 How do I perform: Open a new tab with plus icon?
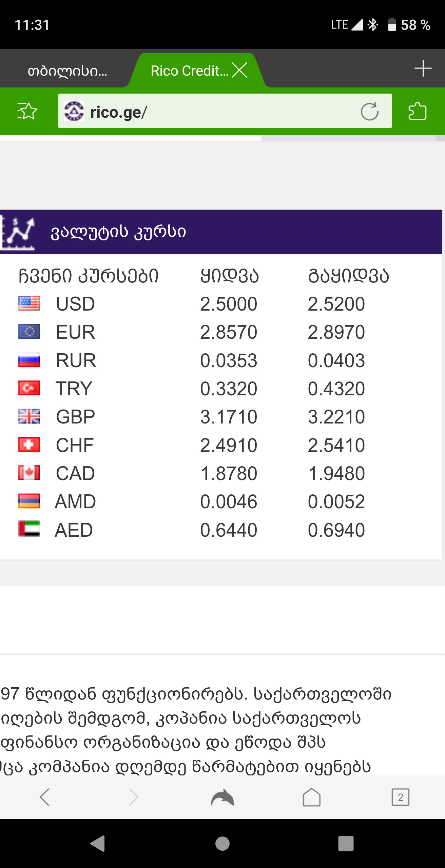pos(423,69)
